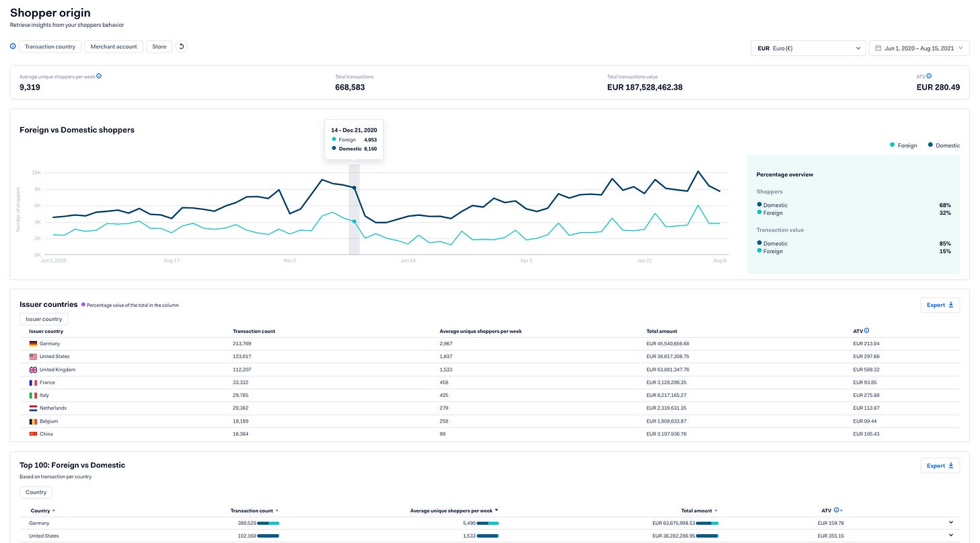Toggle the Domestic series in the chart legend
Viewport: 980px width, 543px height.
point(944,145)
